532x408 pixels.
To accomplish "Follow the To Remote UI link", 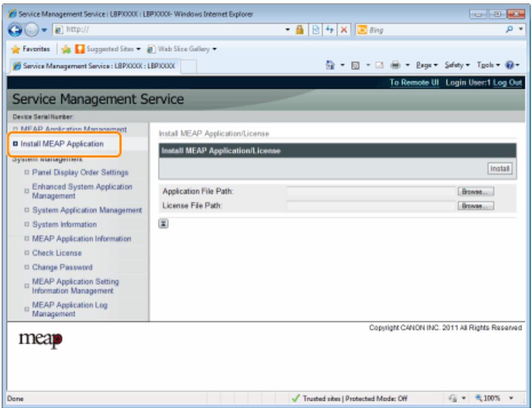I will click(414, 82).
